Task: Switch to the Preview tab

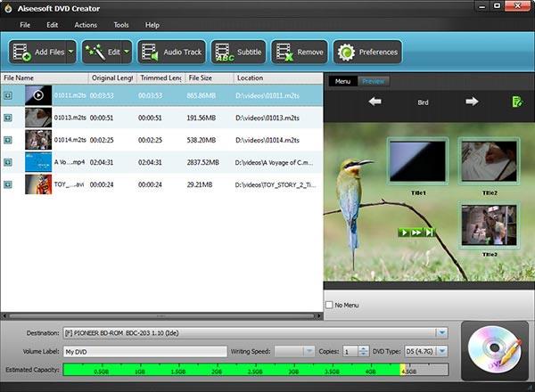Action: coord(374,81)
